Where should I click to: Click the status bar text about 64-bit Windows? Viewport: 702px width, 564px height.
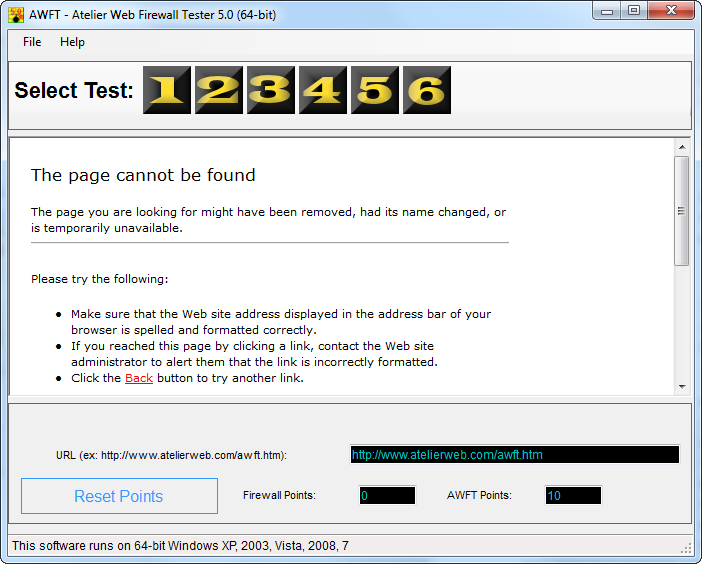[180, 546]
